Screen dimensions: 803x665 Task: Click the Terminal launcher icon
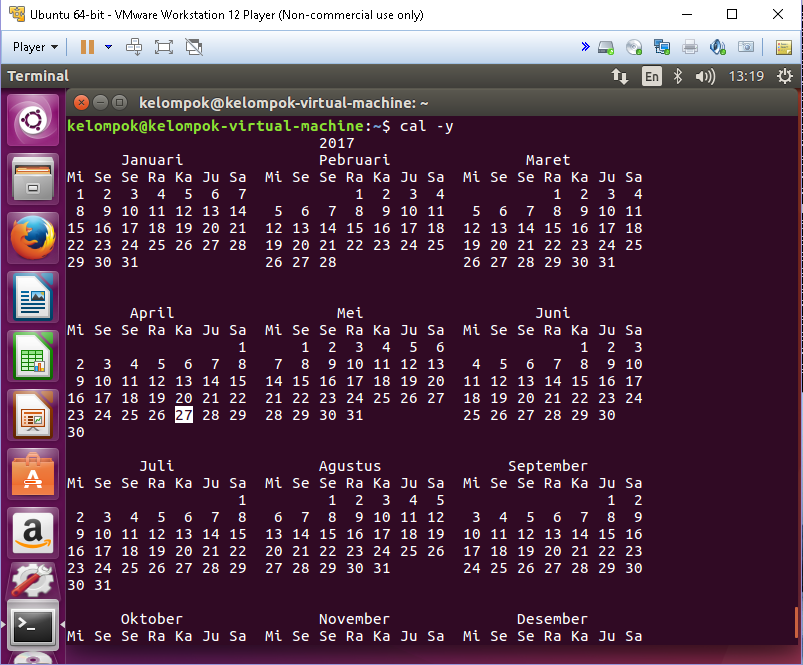(x=33, y=625)
